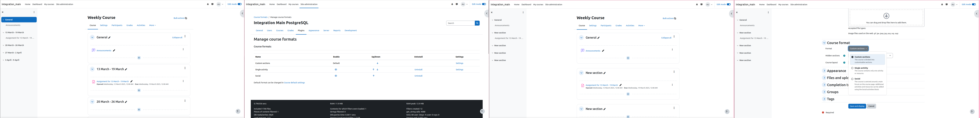Move Custom sections format down

(377, 63)
